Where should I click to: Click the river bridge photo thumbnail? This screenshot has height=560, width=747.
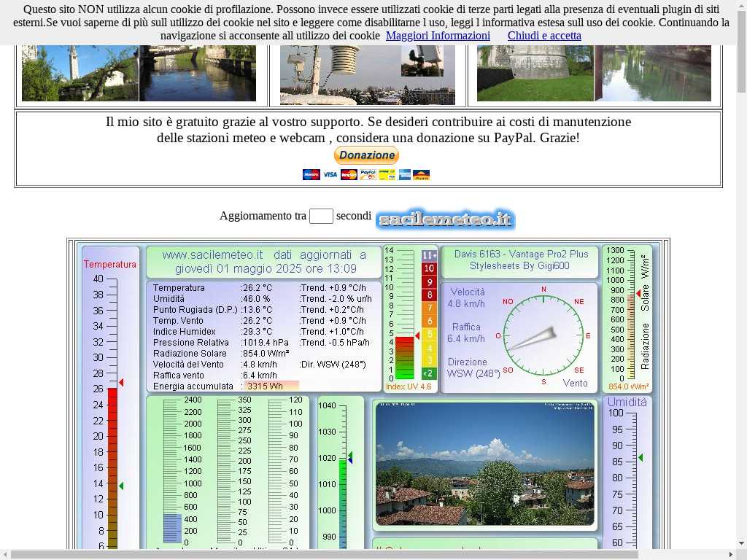click(x=198, y=73)
